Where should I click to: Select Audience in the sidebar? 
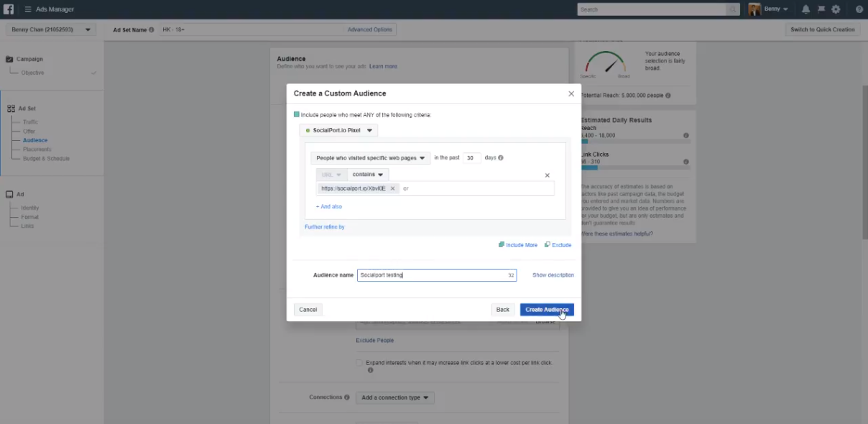coord(35,140)
